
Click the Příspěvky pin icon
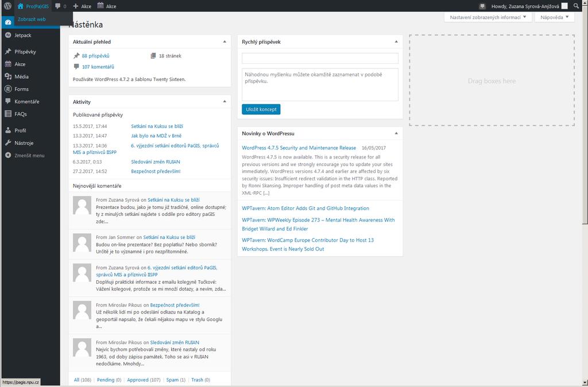(x=8, y=52)
